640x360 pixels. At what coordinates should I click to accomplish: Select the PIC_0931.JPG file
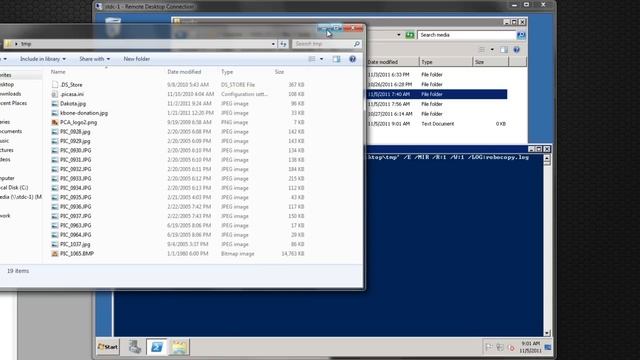coord(76,160)
